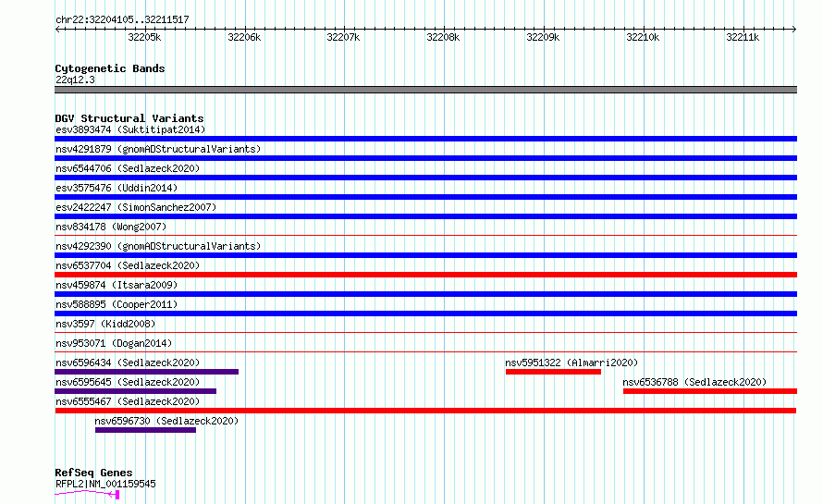Select the blue bar under esv3893474
Viewport: 823px width, 504px height.
click(425, 139)
